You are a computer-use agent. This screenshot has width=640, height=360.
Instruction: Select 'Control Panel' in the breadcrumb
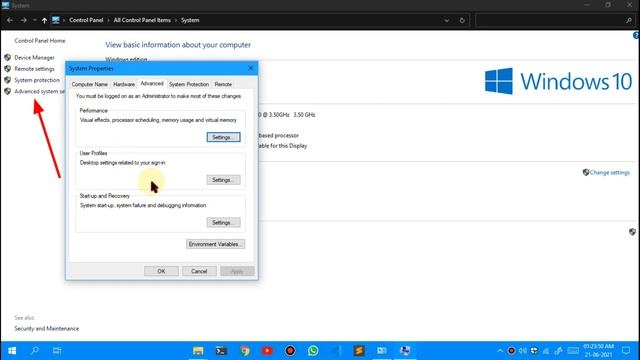click(x=86, y=20)
